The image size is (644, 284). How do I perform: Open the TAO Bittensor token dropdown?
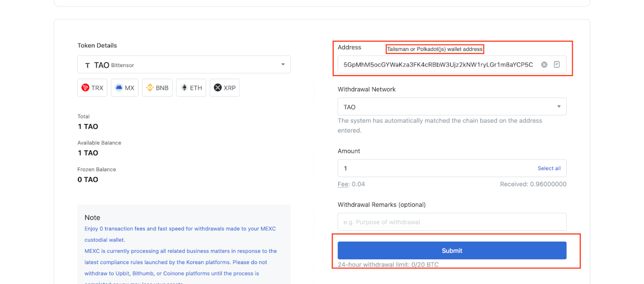click(184, 64)
